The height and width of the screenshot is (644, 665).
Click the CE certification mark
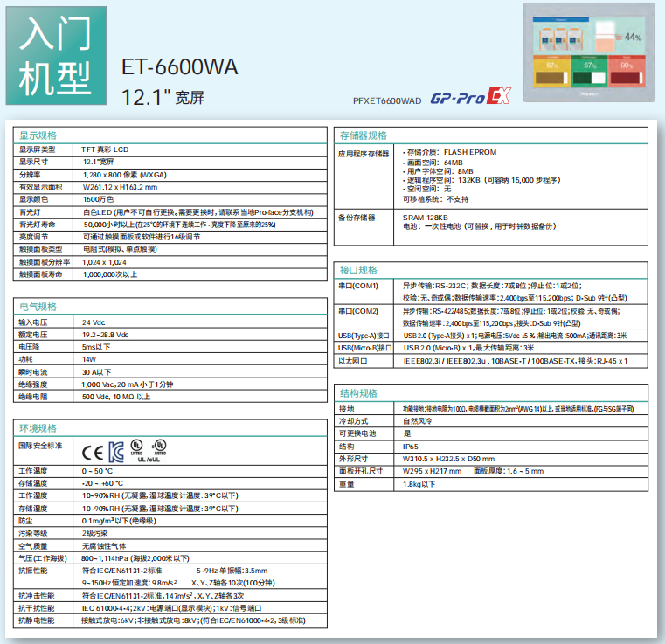click(x=92, y=453)
